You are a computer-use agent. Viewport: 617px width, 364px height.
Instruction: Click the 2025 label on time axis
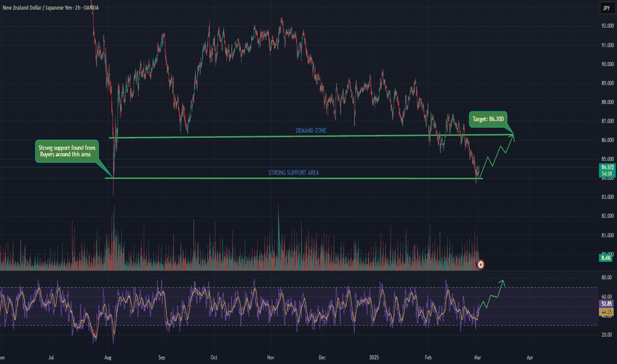[374, 357]
